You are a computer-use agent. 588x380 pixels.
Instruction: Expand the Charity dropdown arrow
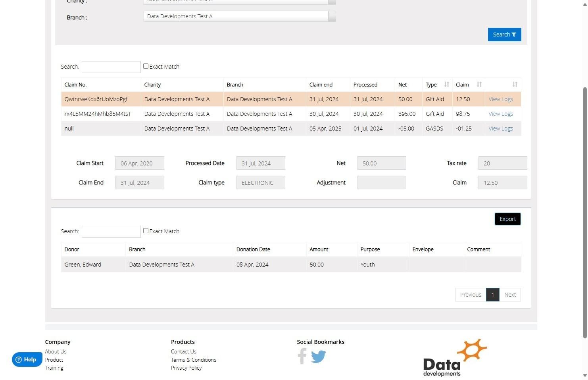click(332, 2)
